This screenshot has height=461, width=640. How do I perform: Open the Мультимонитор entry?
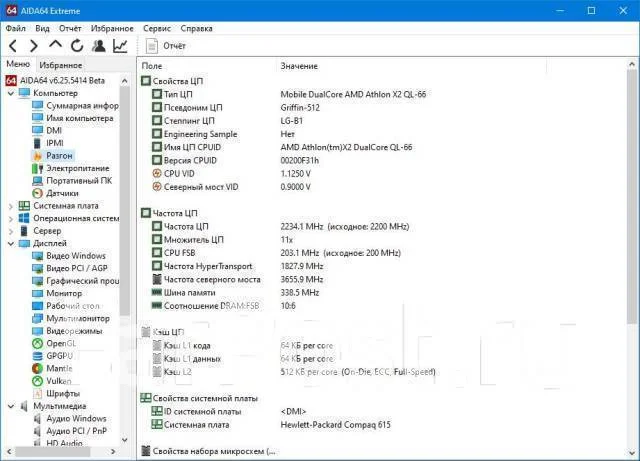[71, 318]
